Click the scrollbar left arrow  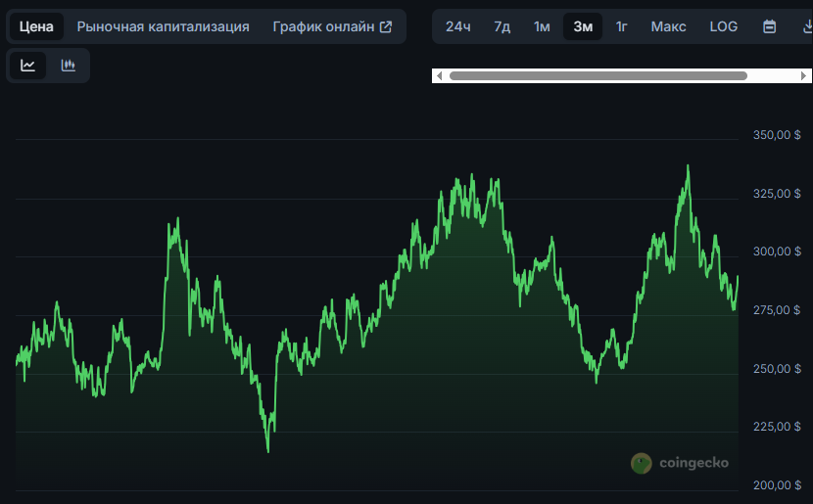point(440,75)
